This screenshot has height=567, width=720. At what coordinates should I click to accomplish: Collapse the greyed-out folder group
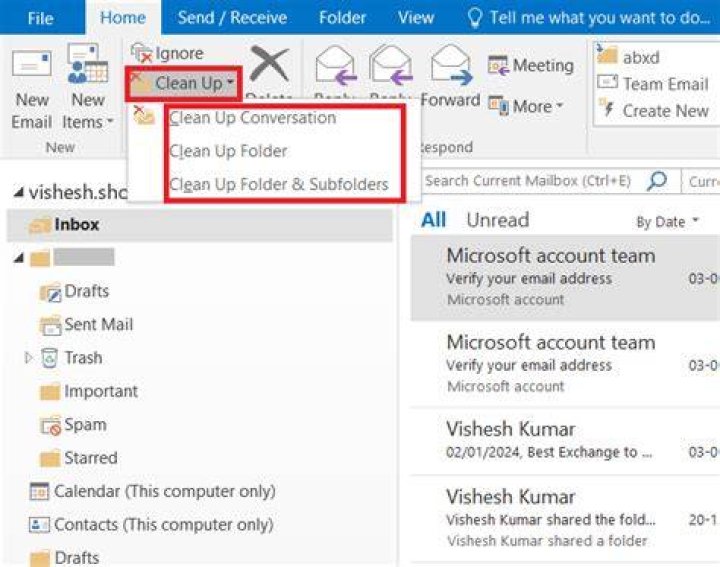click(18, 258)
